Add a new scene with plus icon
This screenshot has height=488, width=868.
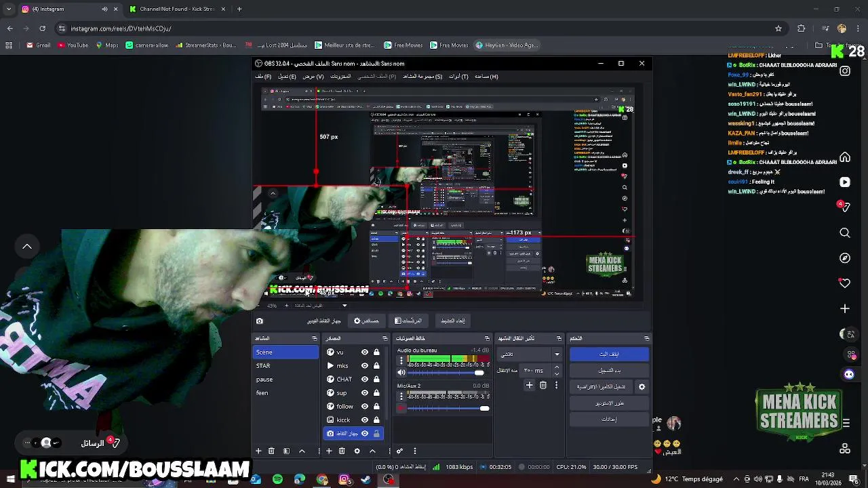(x=258, y=451)
